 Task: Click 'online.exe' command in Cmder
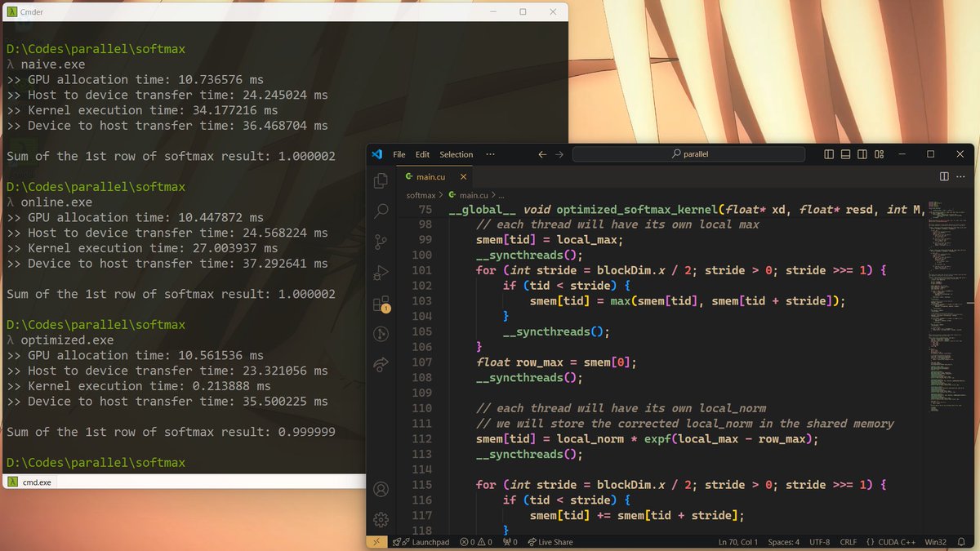pyautogui.click(x=56, y=202)
